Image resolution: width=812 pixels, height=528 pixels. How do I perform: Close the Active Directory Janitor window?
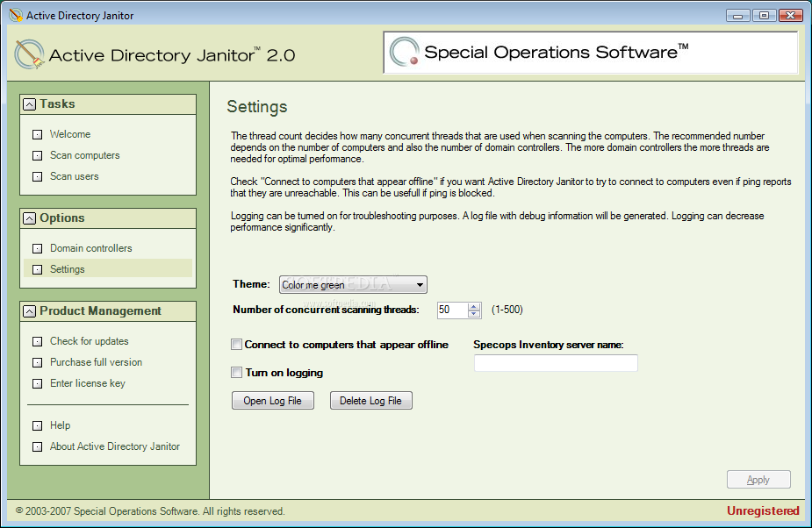click(x=790, y=16)
